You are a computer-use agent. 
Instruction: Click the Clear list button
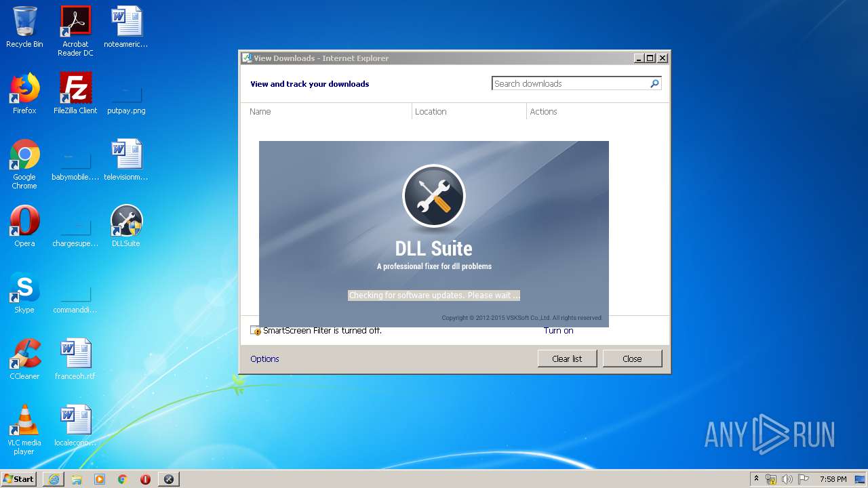(x=567, y=359)
